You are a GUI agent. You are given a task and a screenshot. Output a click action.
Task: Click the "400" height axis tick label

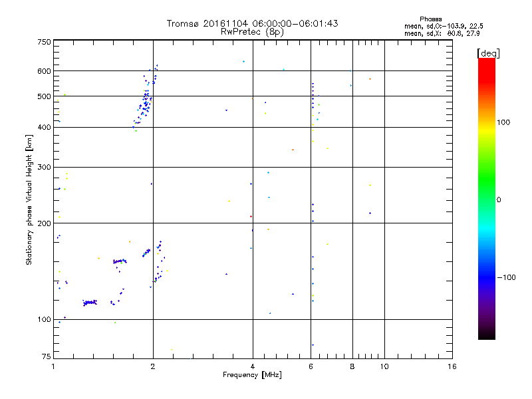(x=45, y=128)
